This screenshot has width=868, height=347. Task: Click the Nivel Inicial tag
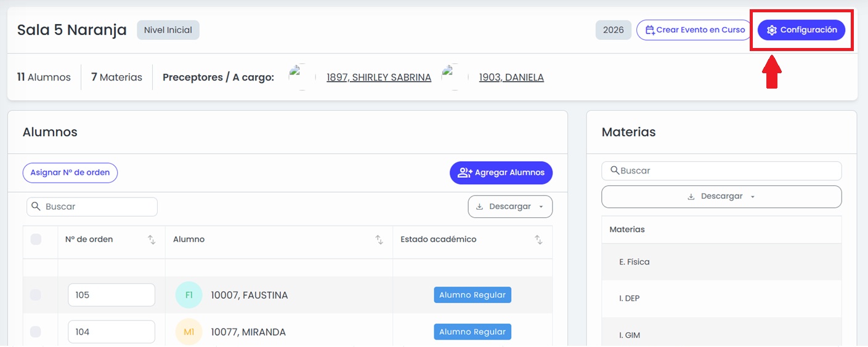click(168, 30)
